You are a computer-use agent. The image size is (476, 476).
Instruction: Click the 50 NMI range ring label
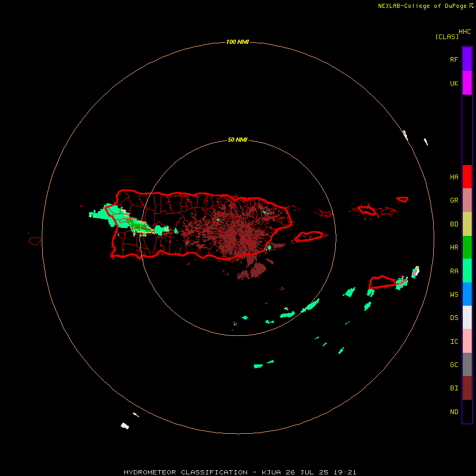(237, 140)
